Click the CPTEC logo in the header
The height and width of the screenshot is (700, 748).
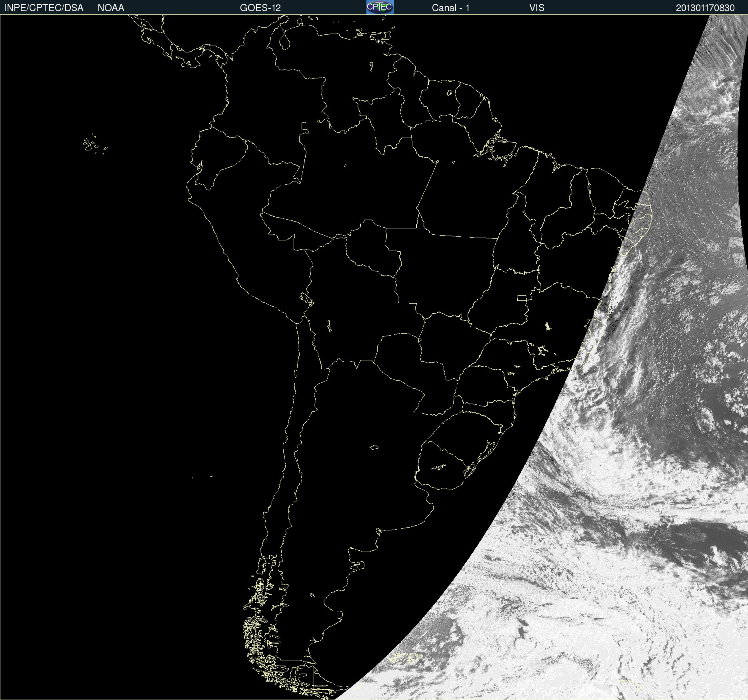[x=380, y=7]
